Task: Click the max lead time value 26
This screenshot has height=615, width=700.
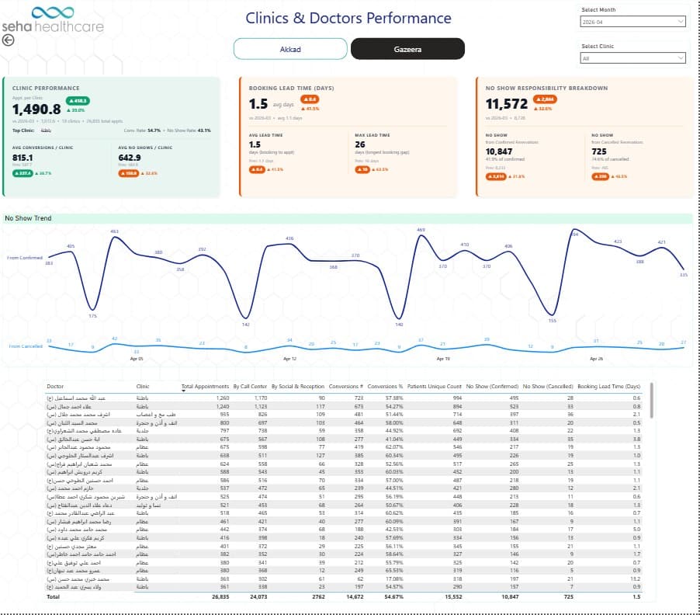Action: (360, 144)
